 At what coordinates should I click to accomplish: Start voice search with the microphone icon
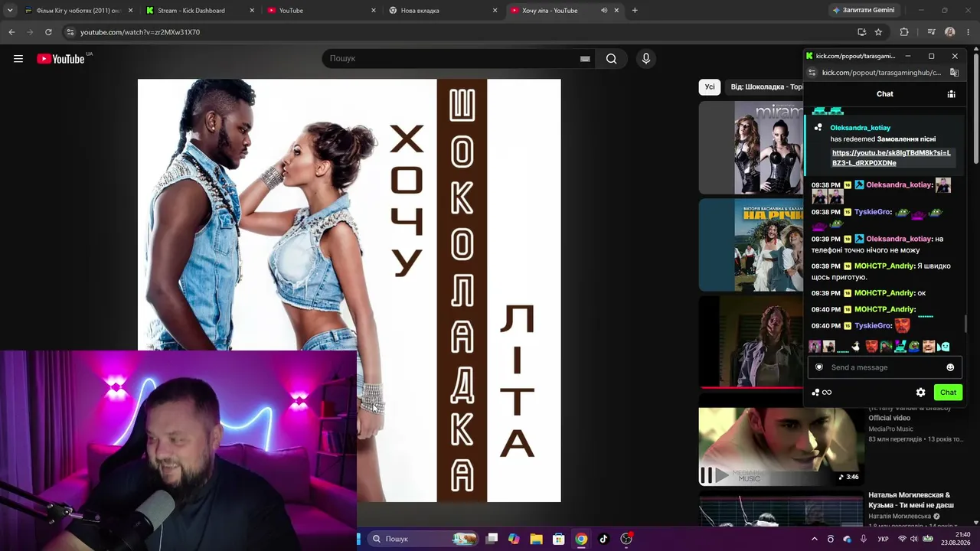coord(646,59)
